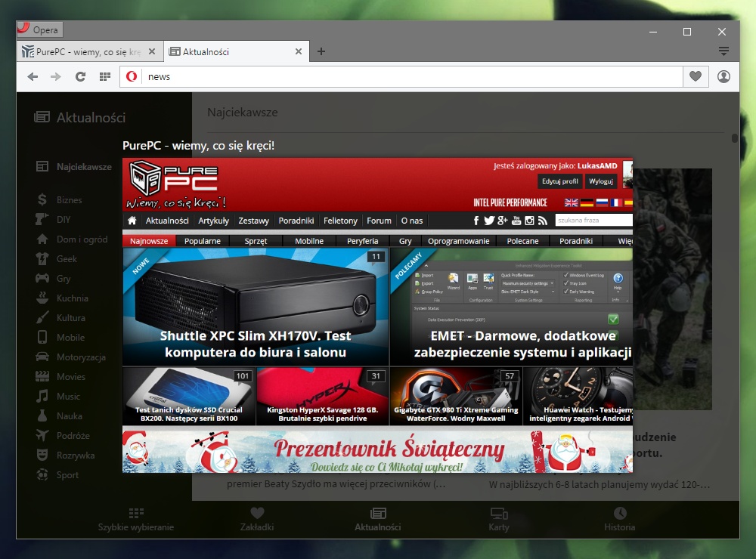The image size is (756, 559).
Task: Open the Kultura news category
Action: point(60,318)
